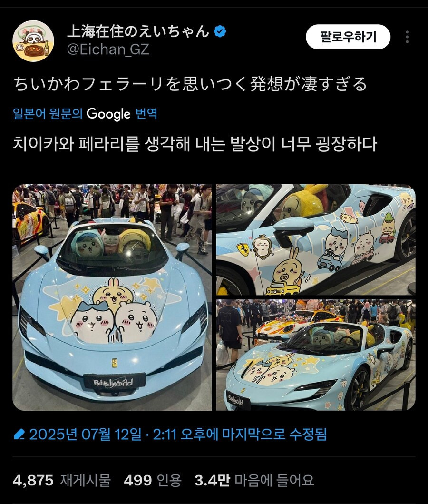428x504 pixels.
Task: View the 499 인용 quotes list
Action: click(153, 481)
